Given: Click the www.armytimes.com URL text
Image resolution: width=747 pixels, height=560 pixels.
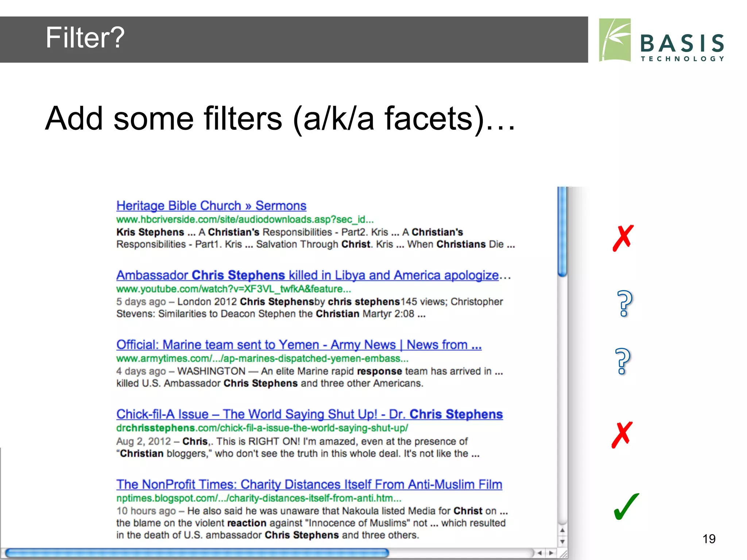Looking at the screenshot, I should coord(262,359).
